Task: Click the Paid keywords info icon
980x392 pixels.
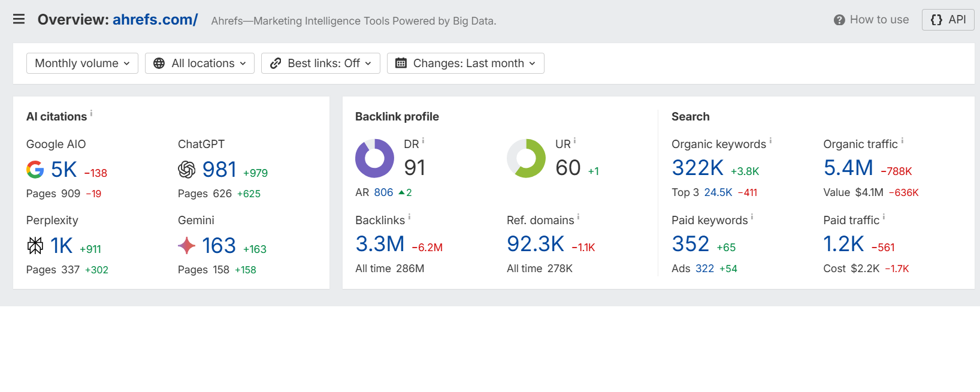Action: [752, 217]
